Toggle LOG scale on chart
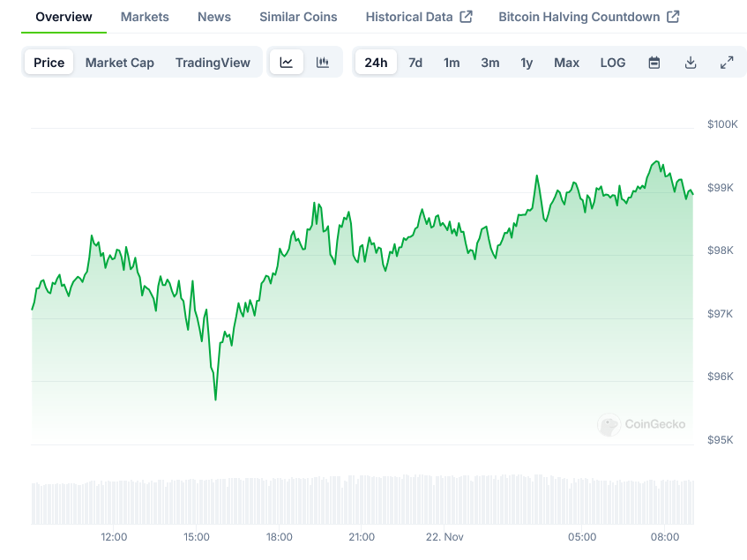Image resolution: width=747 pixels, height=560 pixels. [x=613, y=63]
